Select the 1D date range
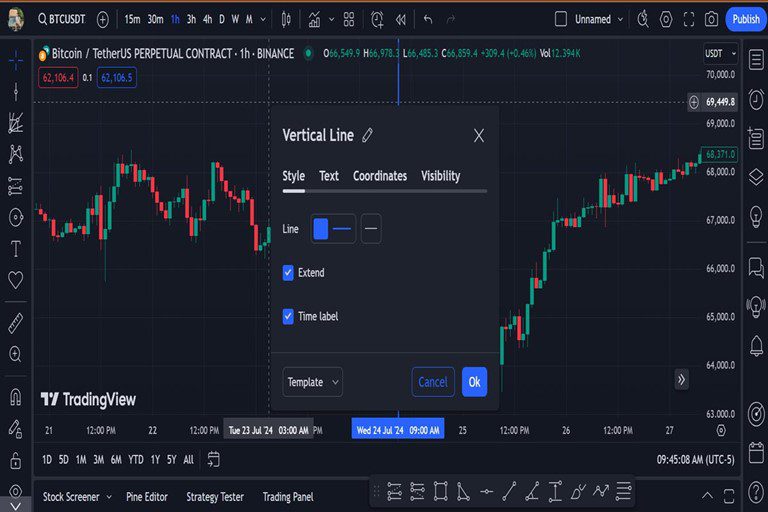 tap(47, 460)
